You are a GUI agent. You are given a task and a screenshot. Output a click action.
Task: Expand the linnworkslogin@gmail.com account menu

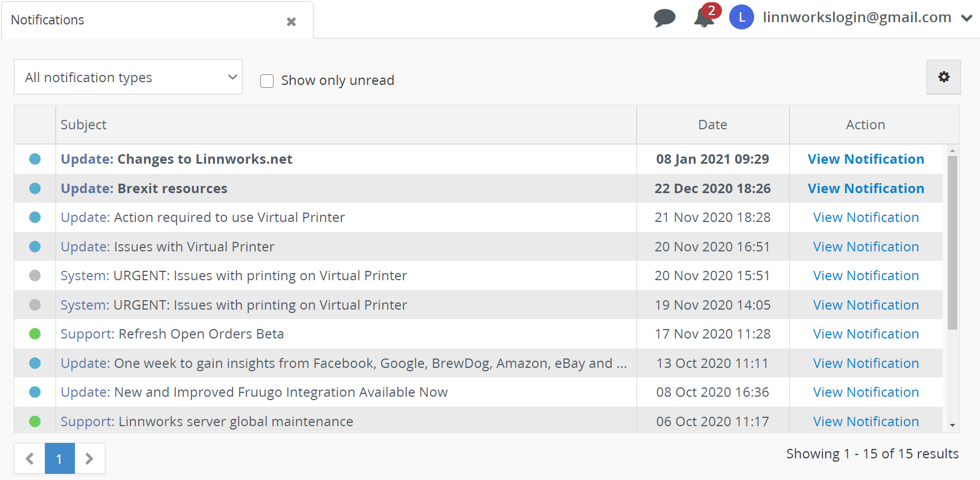(967, 18)
